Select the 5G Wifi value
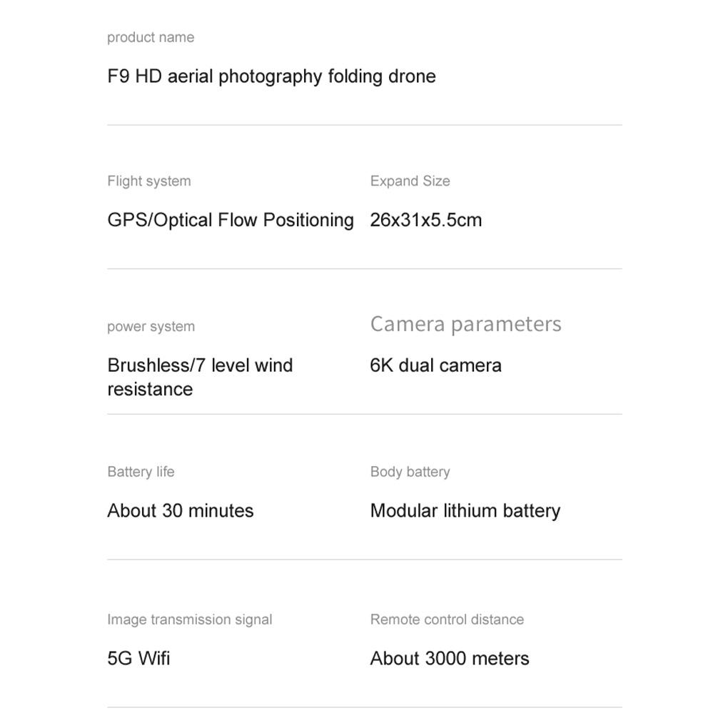This screenshot has height=728, width=728. [x=138, y=658]
